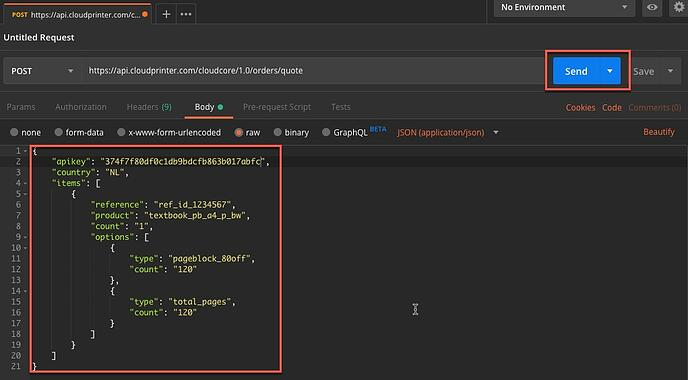Screen dimensions: 688x380
Task: Click the "1" count value on line 8
Action: 141,226
